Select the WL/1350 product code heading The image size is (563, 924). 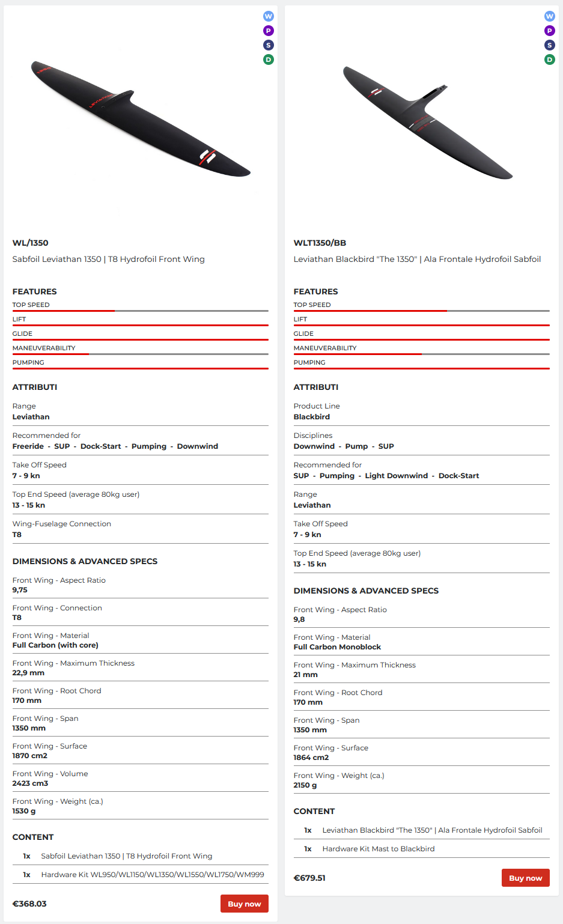(31, 243)
